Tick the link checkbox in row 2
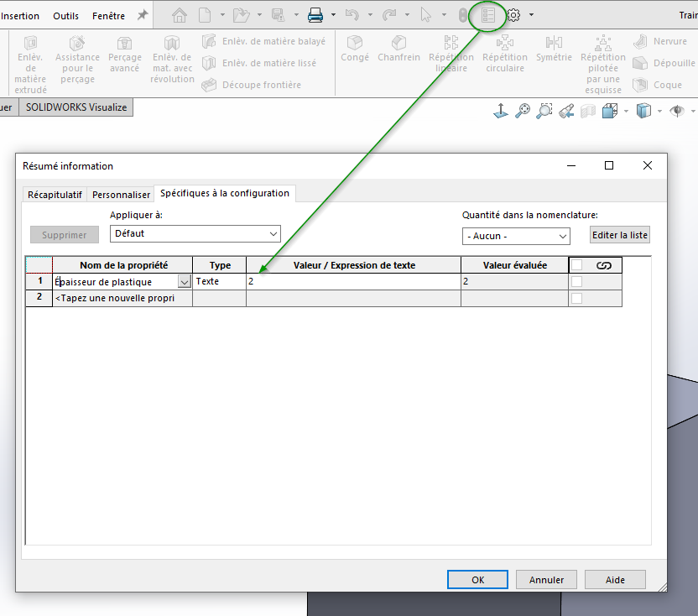 576,298
